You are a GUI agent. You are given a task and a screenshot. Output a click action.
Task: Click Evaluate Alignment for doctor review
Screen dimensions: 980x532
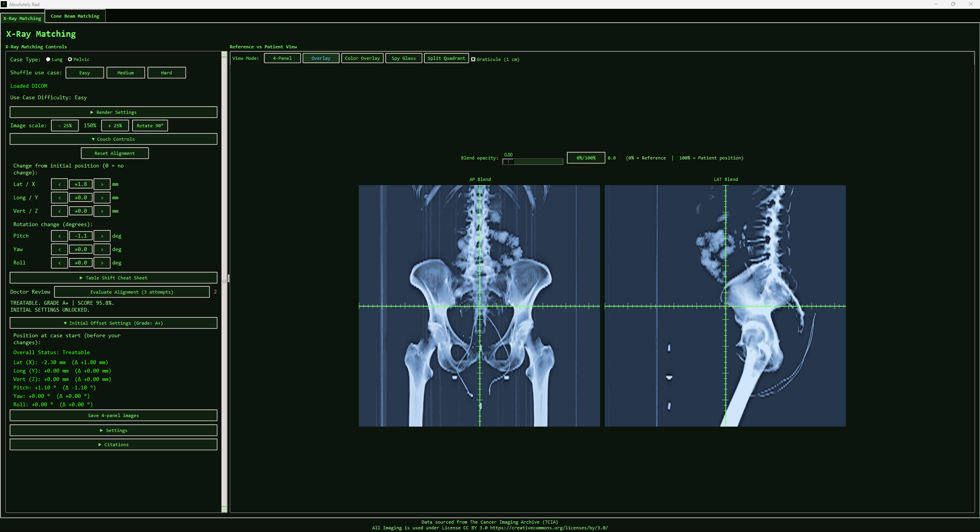(x=131, y=292)
